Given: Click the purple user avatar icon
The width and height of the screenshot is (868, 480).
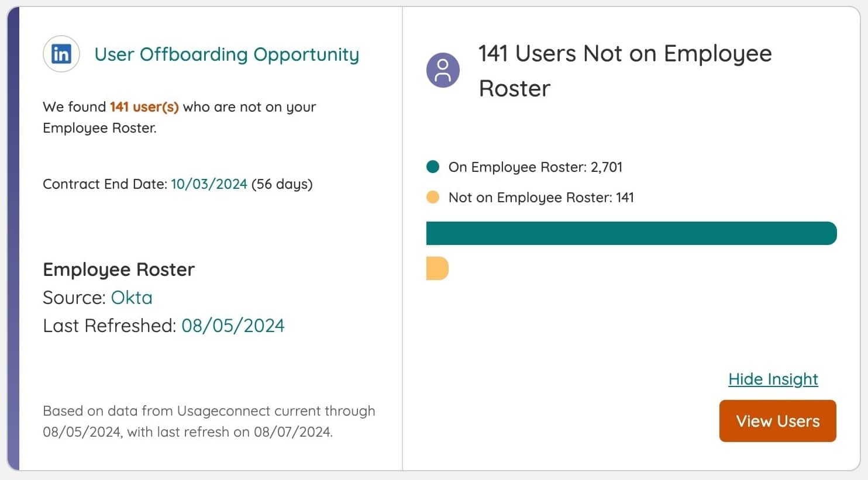Looking at the screenshot, I should (x=443, y=70).
